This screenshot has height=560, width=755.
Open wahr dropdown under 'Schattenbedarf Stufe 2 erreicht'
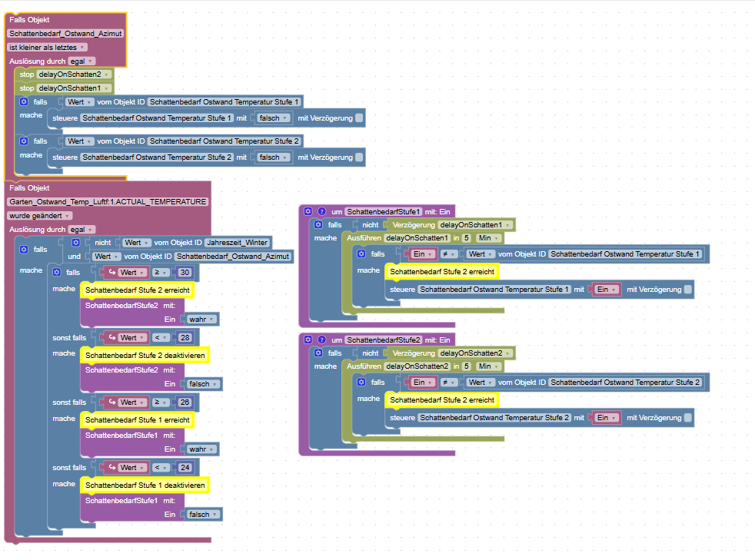[x=201, y=319]
